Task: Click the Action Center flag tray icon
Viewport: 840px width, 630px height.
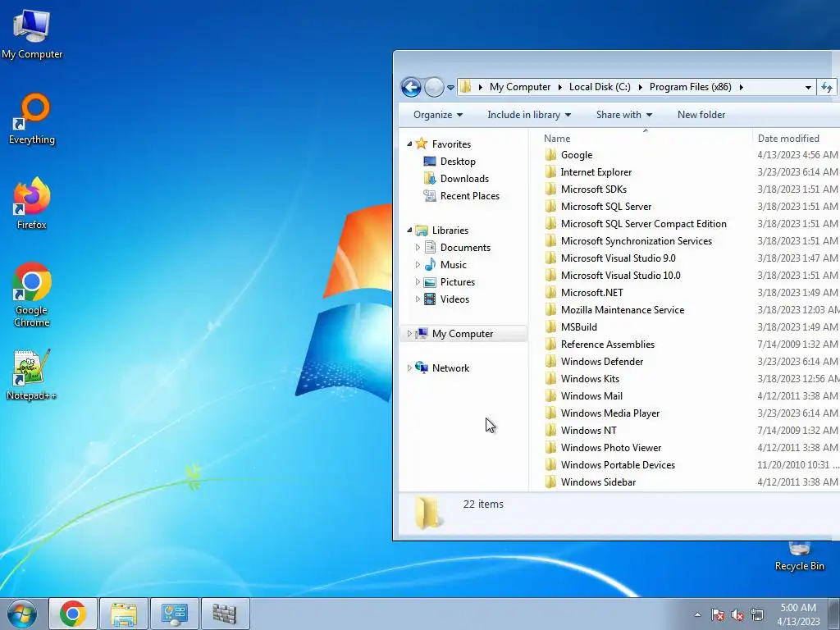Action: (x=717, y=614)
